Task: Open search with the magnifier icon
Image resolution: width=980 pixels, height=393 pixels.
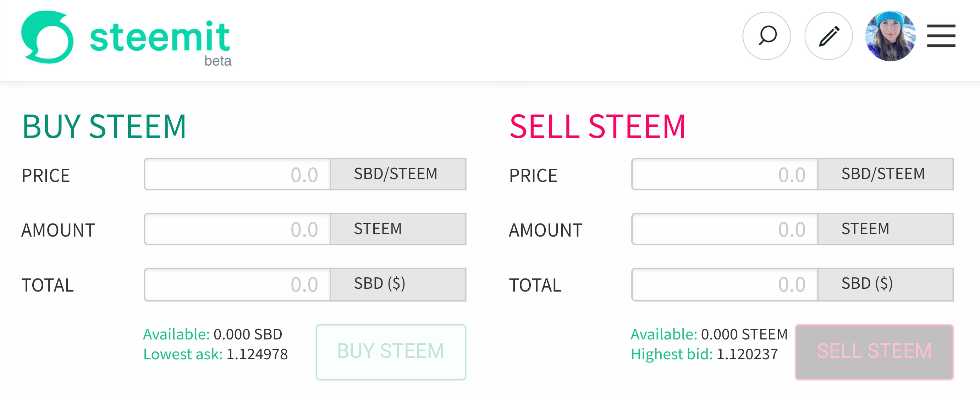Action: (766, 36)
